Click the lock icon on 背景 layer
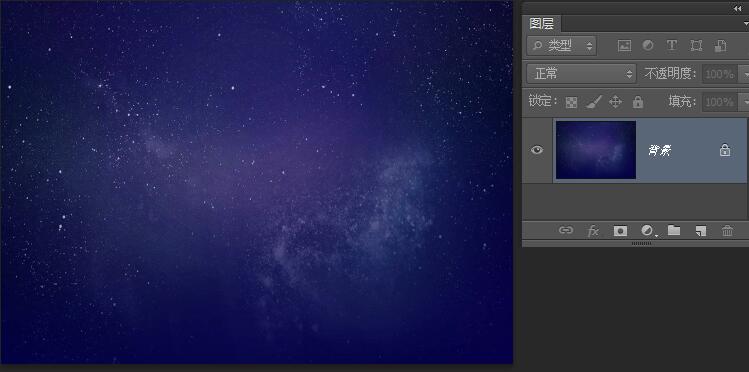Screen dimensions: 749x372 pos(725,150)
